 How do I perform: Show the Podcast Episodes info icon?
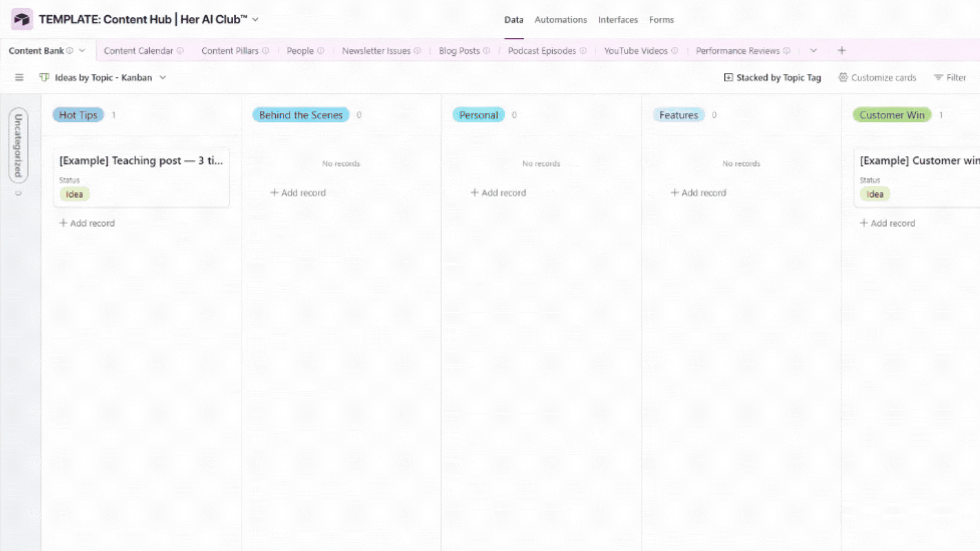coord(583,51)
